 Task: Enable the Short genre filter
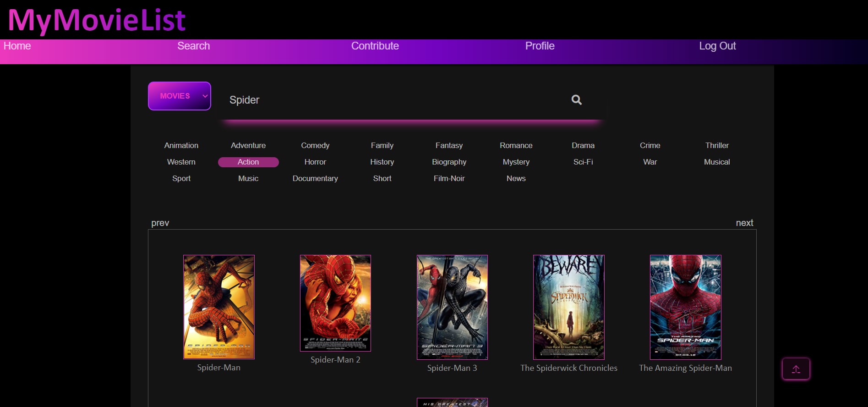382,178
